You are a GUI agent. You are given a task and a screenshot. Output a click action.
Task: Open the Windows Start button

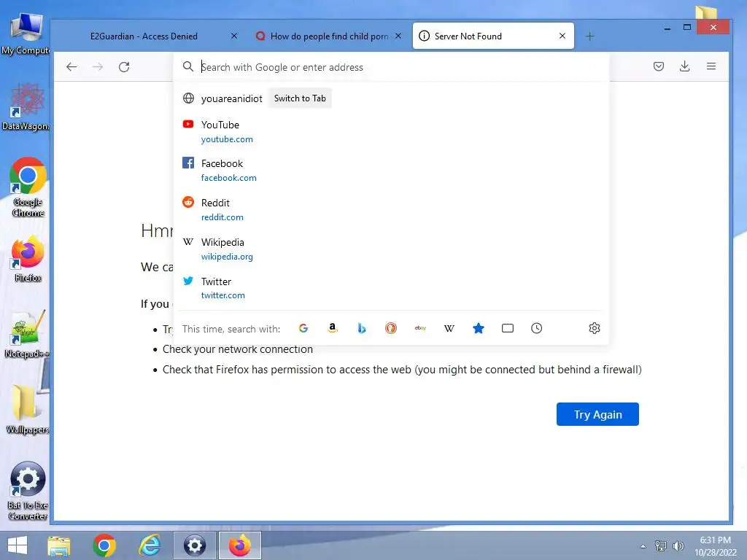click(x=18, y=545)
